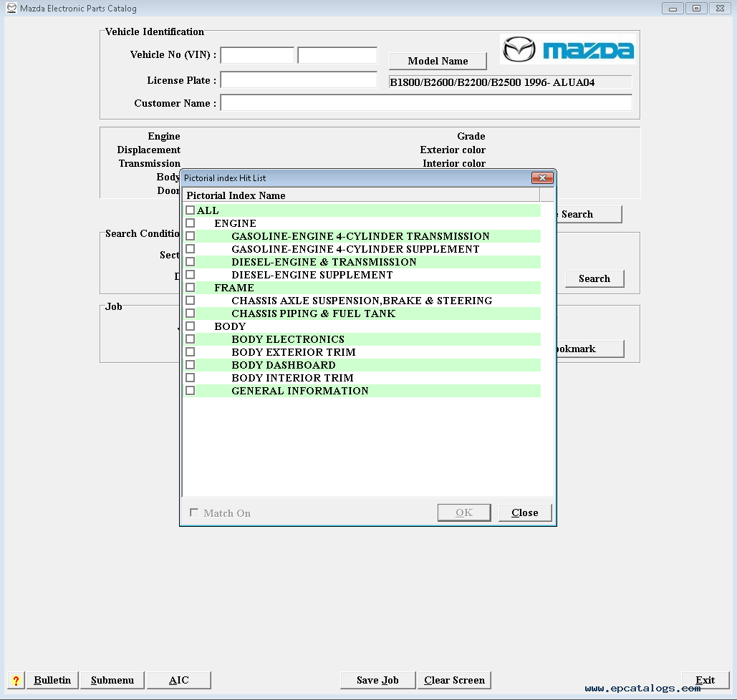Choose CHASSIS PIPING & FUEL TANK entry
Image resolution: width=737 pixels, height=700 pixels.
point(313,313)
